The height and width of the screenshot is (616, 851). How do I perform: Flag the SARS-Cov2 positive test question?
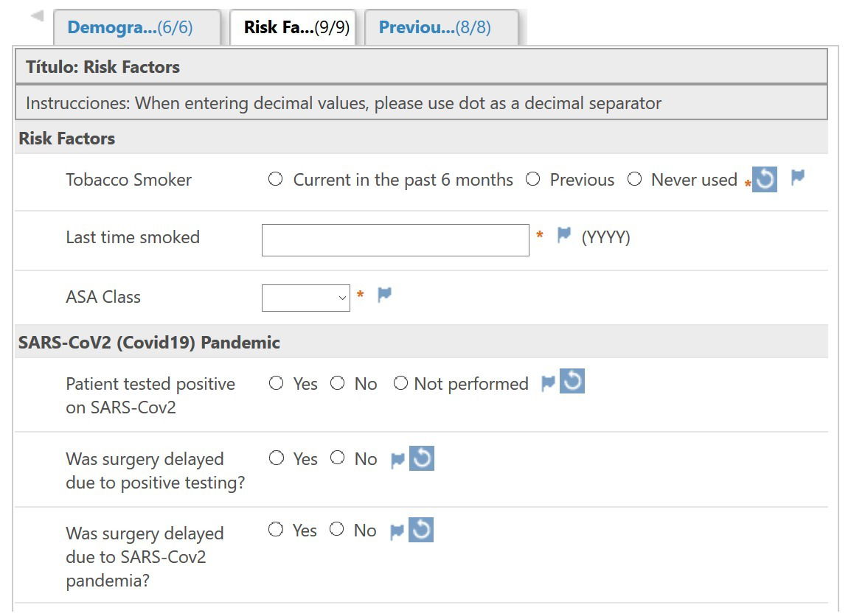(x=548, y=383)
